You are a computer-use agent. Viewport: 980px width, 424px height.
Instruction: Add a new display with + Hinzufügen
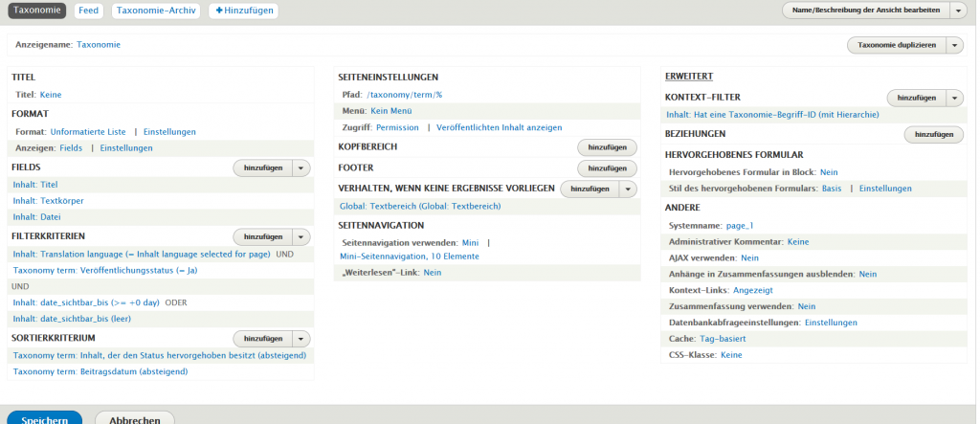(x=243, y=11)
